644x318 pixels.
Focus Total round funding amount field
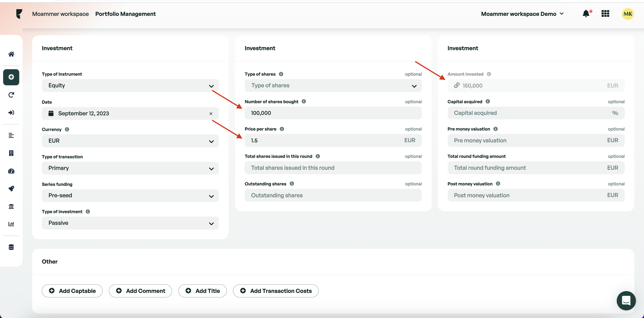(x=536, y=168)
